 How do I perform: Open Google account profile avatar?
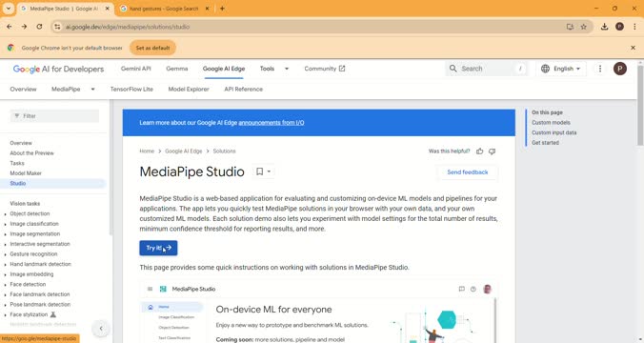[x=620, y=69]
